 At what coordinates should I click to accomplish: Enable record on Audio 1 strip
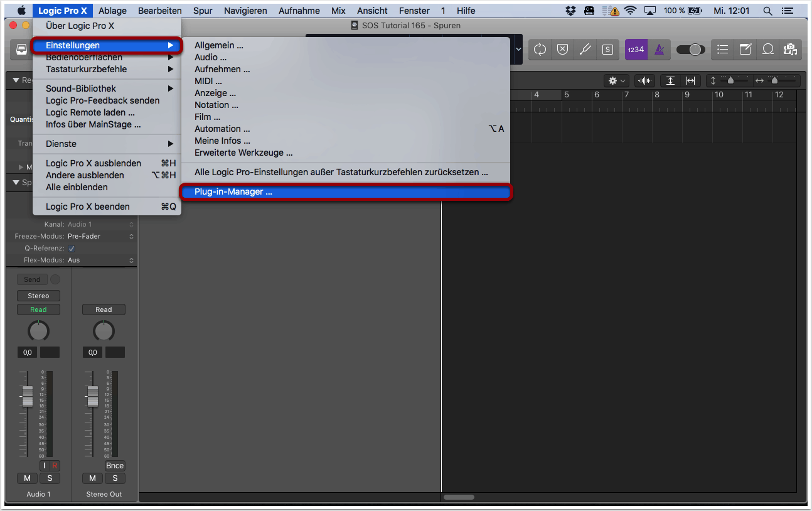click(55, 466)
